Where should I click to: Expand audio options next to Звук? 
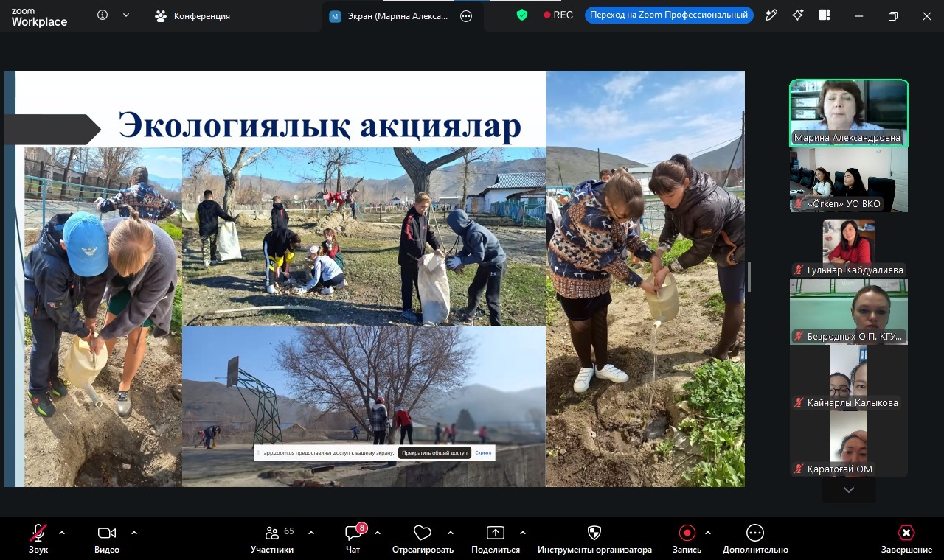[62, 533]
